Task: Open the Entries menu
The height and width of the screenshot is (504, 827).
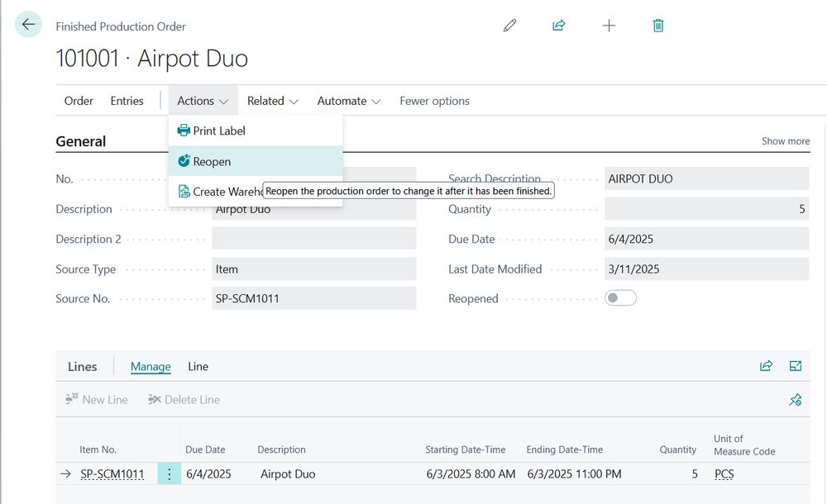Action: (x=127, y=101)
